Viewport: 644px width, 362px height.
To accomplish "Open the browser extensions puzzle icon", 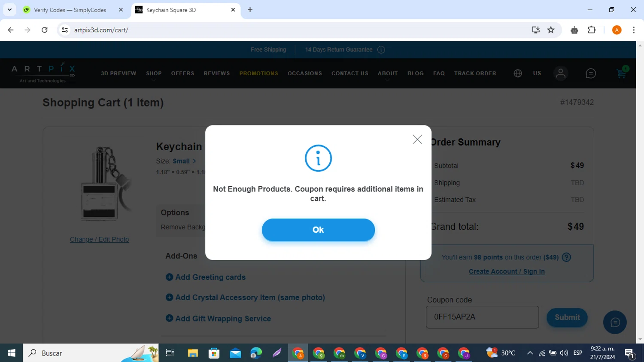I will click(592, 30).
